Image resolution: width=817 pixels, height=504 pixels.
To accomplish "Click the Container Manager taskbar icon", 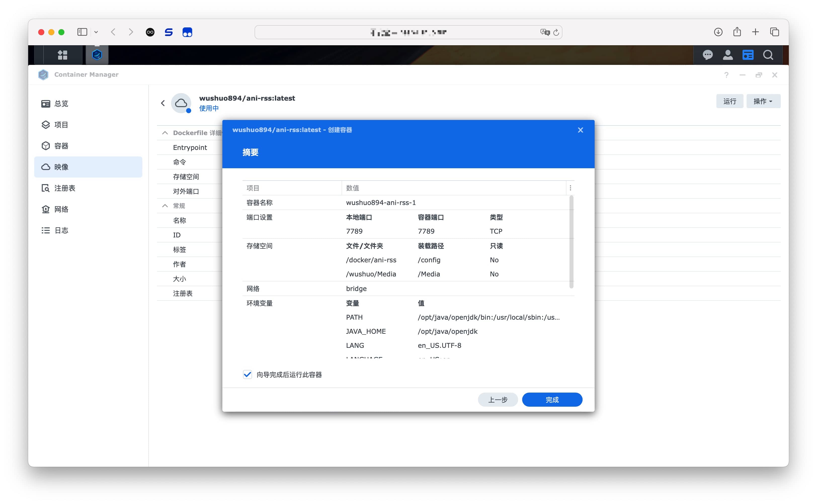I will pyautogui.click(x=97, y=55).
